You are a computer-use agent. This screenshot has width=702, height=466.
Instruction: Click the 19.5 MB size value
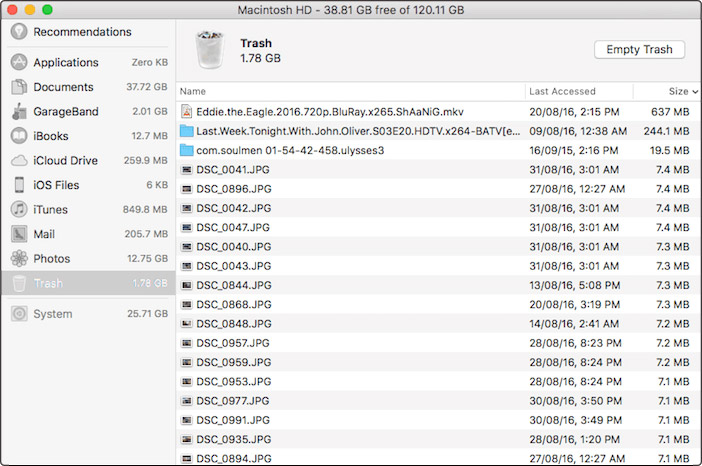(x=670, y=150)
